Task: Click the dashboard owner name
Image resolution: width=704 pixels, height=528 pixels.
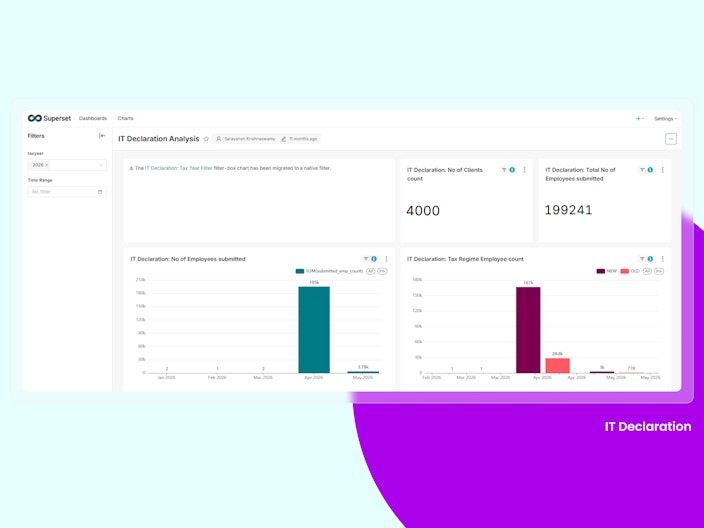Action: 250,139
